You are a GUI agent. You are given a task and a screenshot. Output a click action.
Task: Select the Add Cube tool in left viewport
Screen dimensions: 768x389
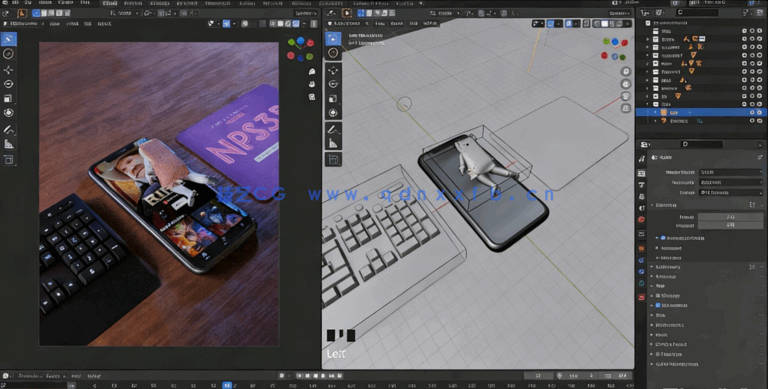(9, 160)
